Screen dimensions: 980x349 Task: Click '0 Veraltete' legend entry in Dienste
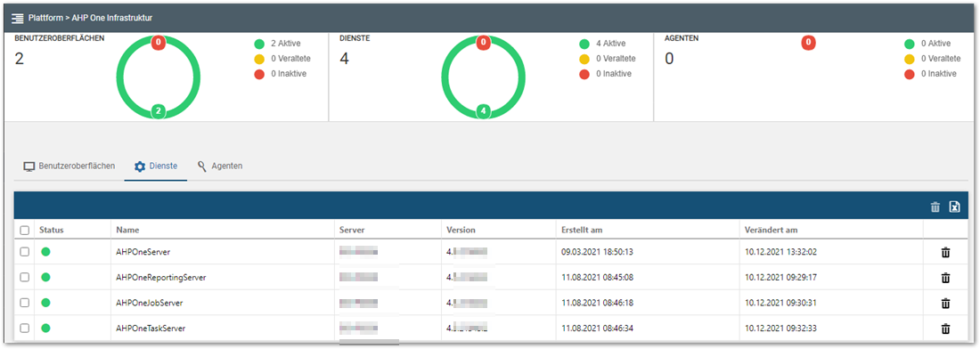pyautogui.click(x=607, y=59)
